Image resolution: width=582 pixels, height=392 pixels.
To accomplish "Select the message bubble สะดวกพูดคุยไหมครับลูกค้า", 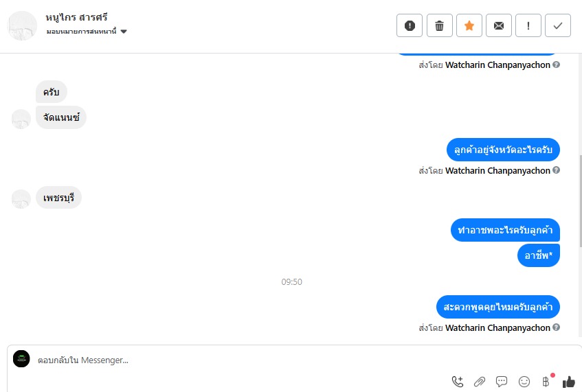I will pyautogui.click(x=498, y=307).
